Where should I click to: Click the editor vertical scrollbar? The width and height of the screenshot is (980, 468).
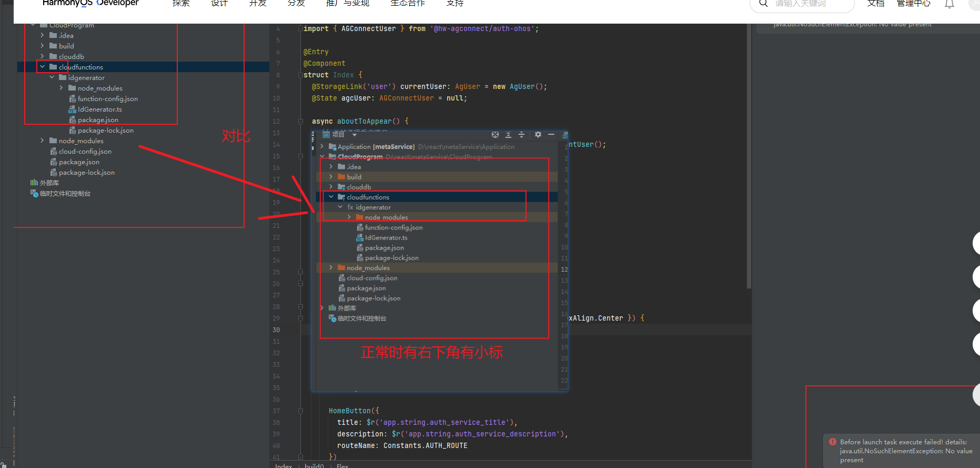click(x=749, y=156)
